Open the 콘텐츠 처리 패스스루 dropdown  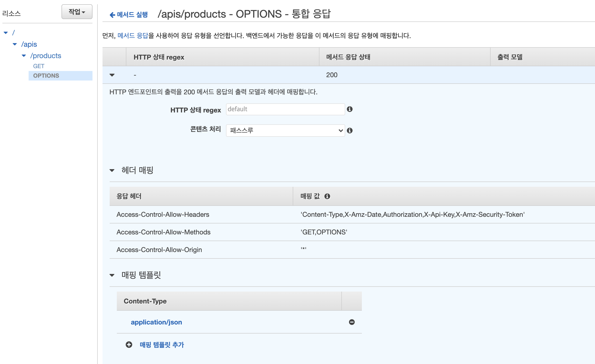pyautogui.click(x=285, y=131)
